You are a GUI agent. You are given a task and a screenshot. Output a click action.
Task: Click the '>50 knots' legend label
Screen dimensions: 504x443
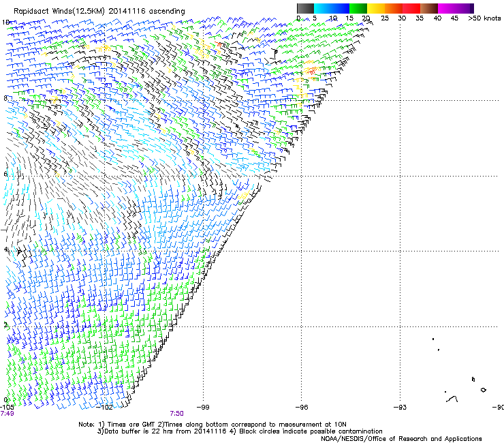pos(484,18)
